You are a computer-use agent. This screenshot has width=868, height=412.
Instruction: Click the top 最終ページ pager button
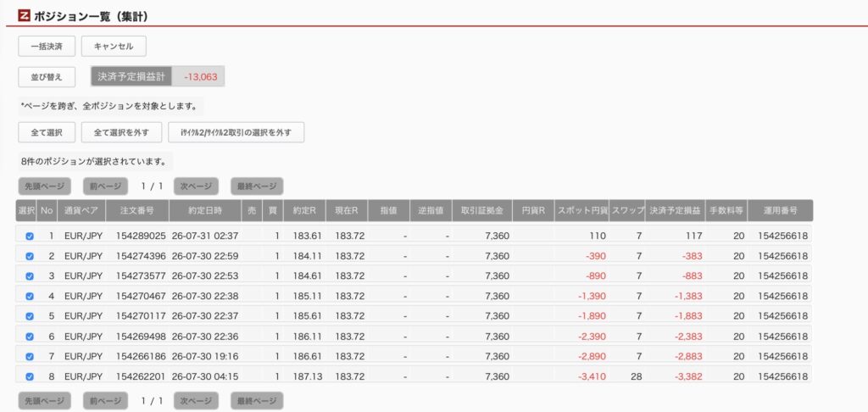[257, 187]
